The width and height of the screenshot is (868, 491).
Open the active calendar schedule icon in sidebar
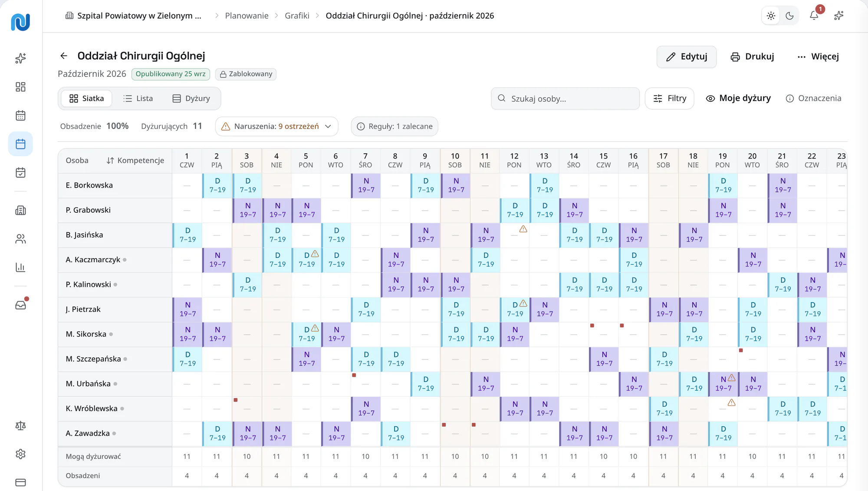pos(20,144)
